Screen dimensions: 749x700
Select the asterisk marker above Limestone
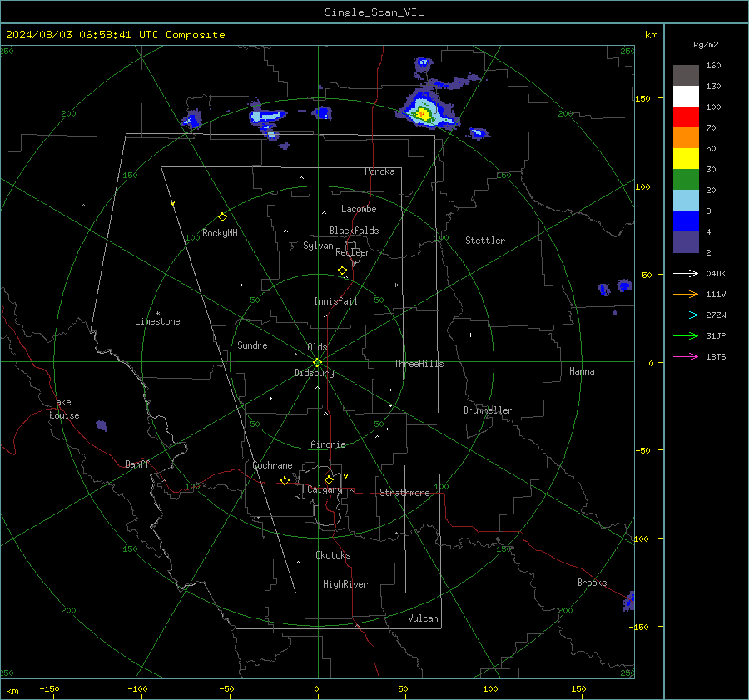pyautogui.click(x=157, y=314)
